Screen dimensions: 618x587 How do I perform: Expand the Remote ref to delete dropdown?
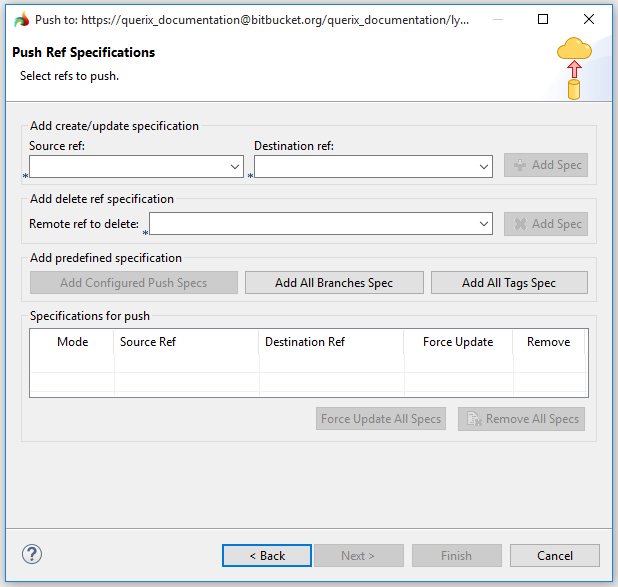click(484, 224)
